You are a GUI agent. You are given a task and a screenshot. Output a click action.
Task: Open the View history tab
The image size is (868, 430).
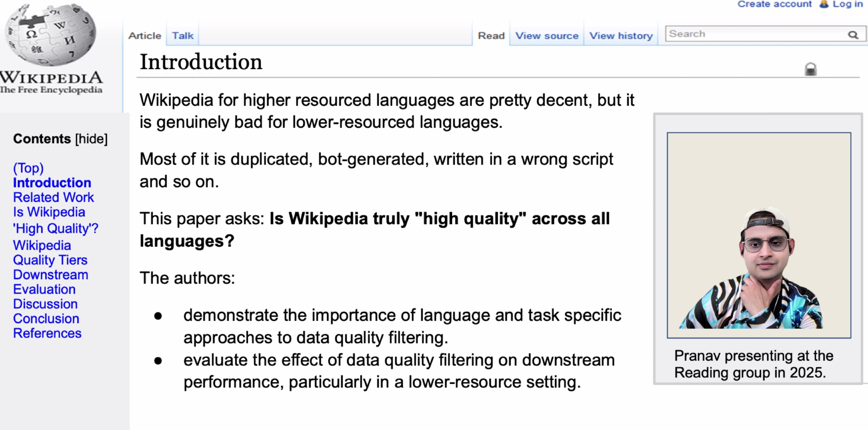point(621,36)
